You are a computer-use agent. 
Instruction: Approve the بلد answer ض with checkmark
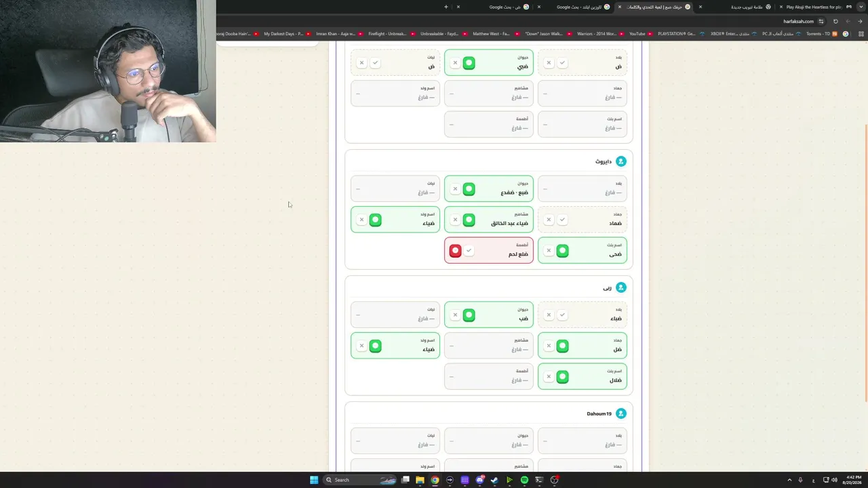point(562,63)
